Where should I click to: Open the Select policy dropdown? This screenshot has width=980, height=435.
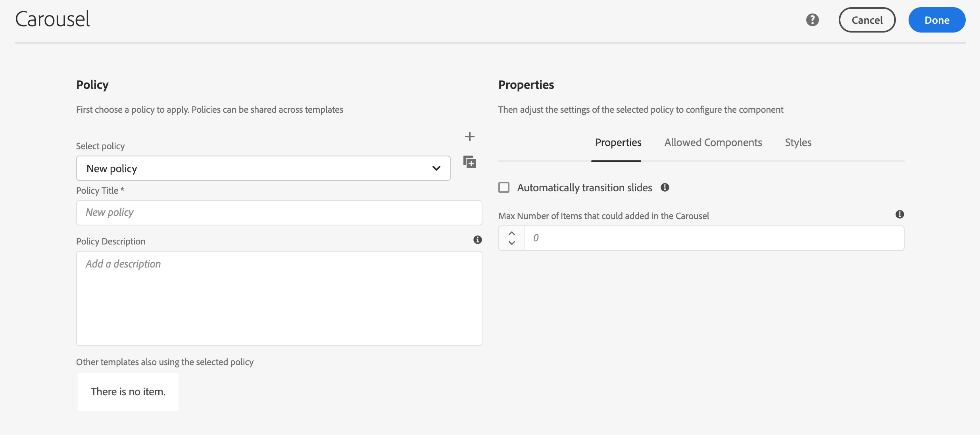point(263,168)
